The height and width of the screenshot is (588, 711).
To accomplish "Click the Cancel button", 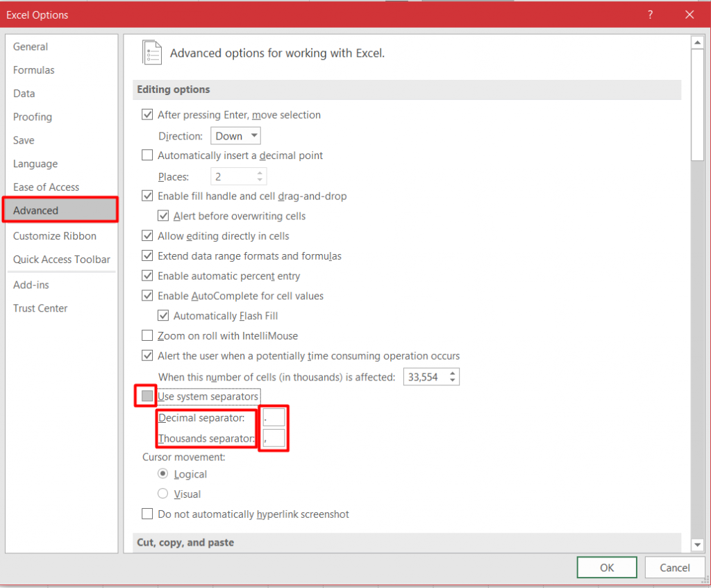I will 674,567.
